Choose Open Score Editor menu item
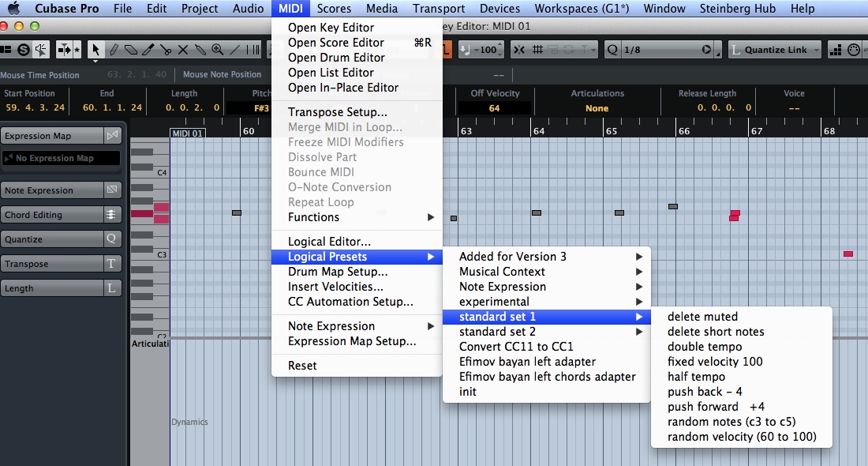The width and height of the screenshot is (868, 466). 357,43
